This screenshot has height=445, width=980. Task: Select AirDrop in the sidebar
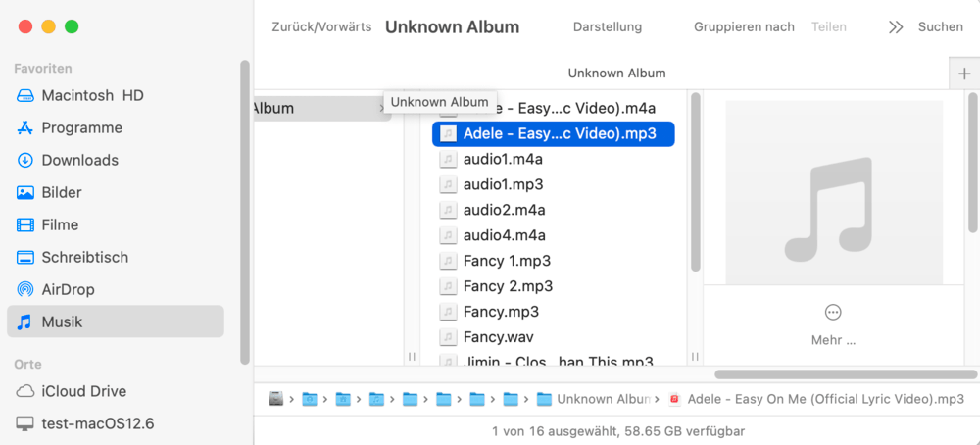(x=68, y=289)
